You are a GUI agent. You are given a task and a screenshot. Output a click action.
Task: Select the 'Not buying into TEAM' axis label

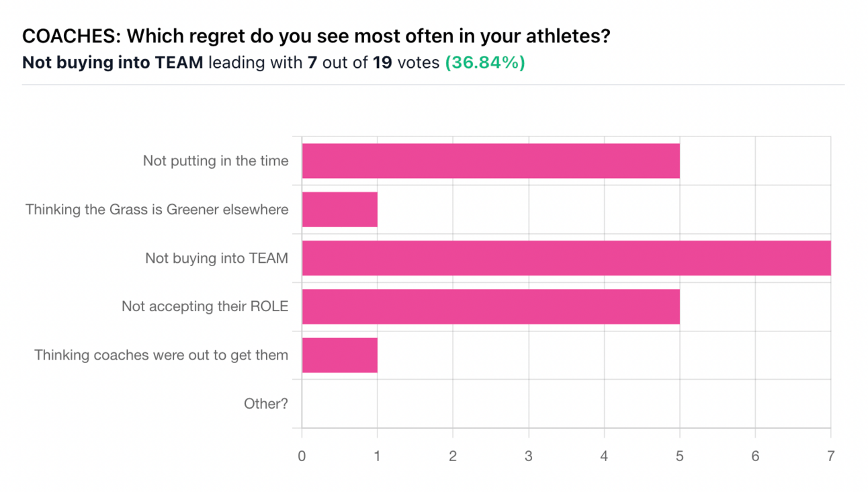point(216,258)
